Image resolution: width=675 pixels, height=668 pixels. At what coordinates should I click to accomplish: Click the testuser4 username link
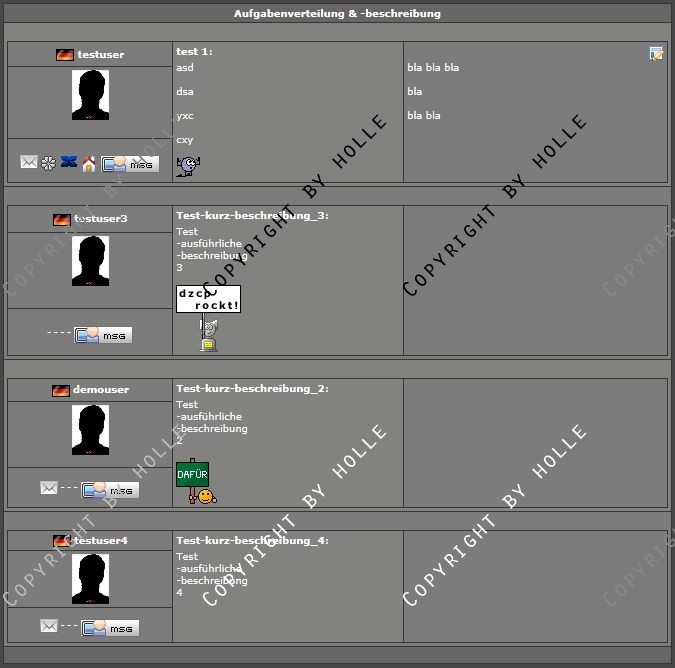click(100, 541)
